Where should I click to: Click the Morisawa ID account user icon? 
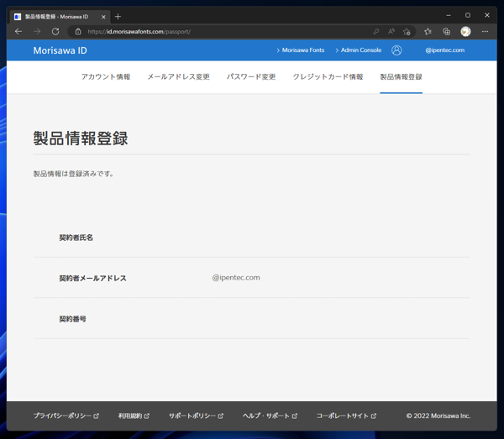(396, 50)
